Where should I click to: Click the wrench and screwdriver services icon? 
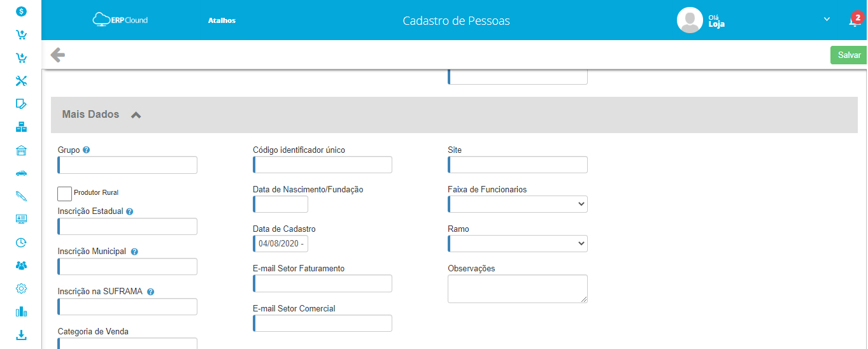pos(21,81)
